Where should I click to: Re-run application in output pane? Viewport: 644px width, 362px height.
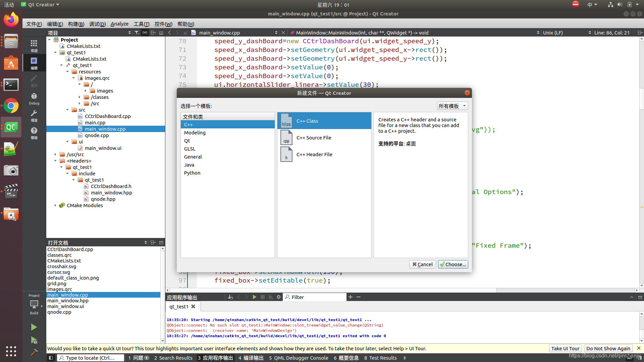coord(255,297)
